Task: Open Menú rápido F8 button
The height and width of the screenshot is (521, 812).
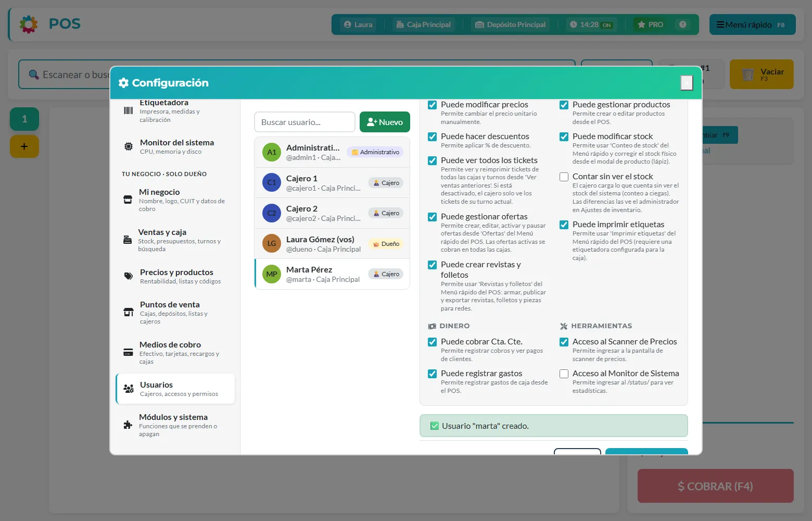Action: [x=752, y=24]
